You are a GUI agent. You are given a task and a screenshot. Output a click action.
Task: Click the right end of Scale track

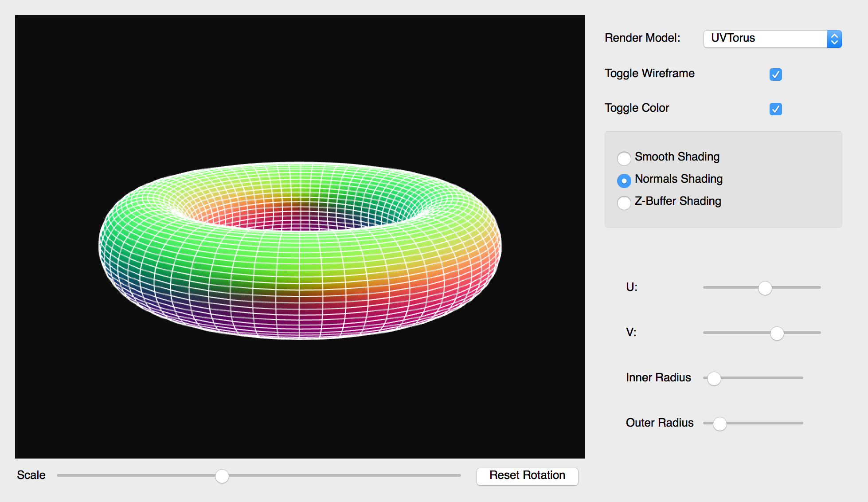pos(458,475)
